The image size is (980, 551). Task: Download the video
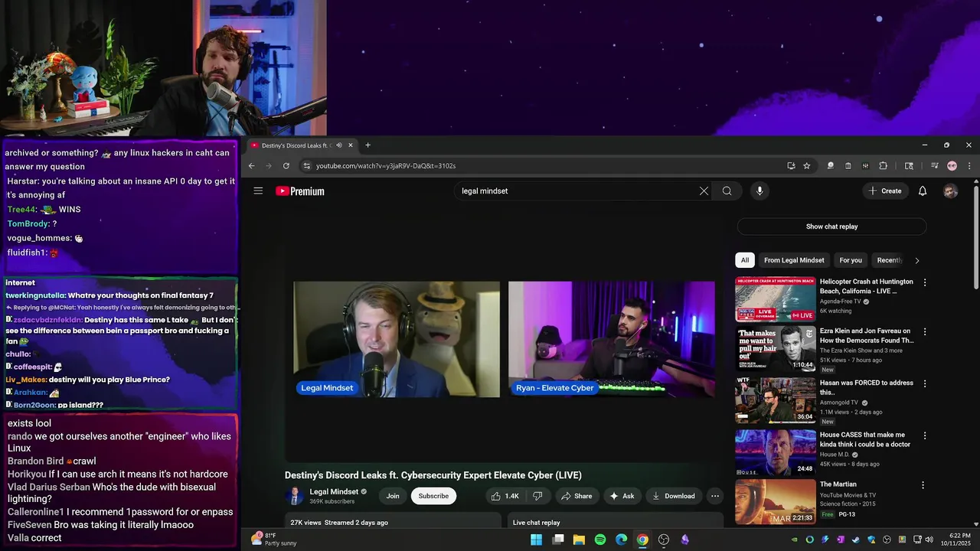pos(674,496)
